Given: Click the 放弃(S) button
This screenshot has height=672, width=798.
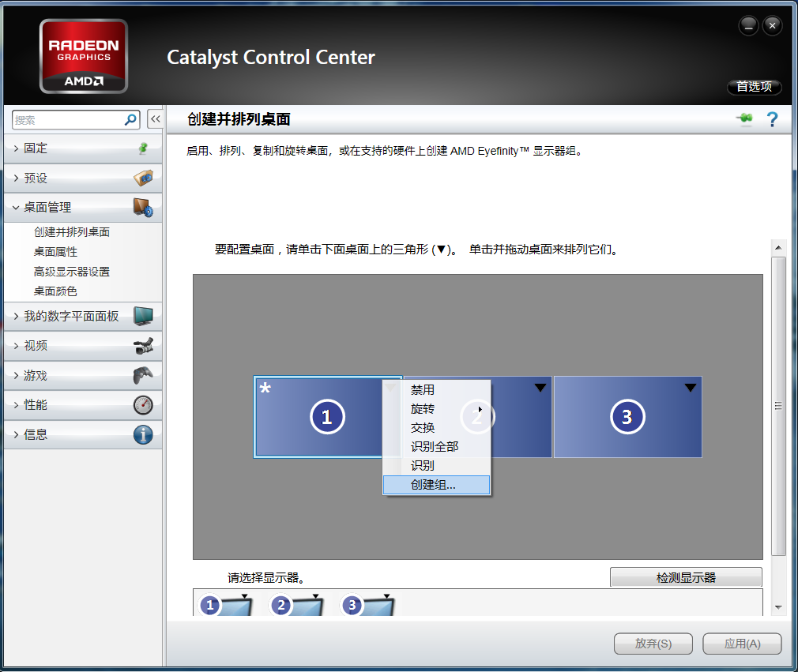Looking at the screenshot, I should pyautogui.click(x=653, y=644).
